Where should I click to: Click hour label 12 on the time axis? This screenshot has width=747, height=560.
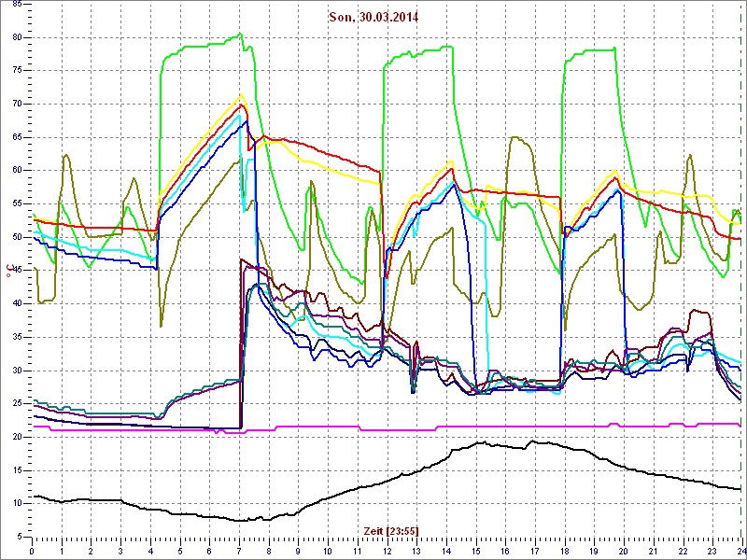point(387,552)
